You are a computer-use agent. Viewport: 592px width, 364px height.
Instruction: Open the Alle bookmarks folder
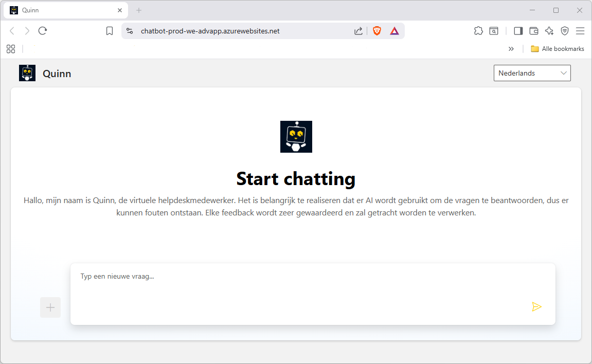[x=558, y=49]
